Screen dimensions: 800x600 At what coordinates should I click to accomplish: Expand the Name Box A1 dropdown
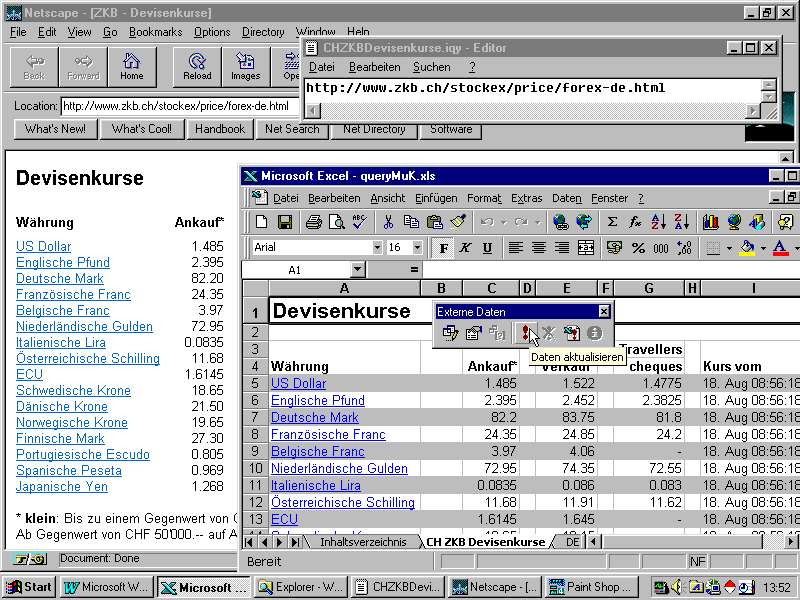358,269
